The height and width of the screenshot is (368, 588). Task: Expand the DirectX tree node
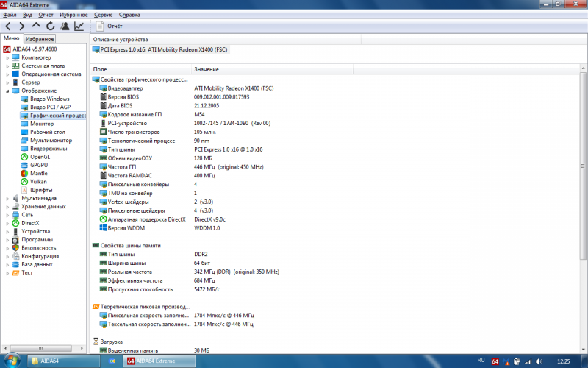(x=7, y=223)
